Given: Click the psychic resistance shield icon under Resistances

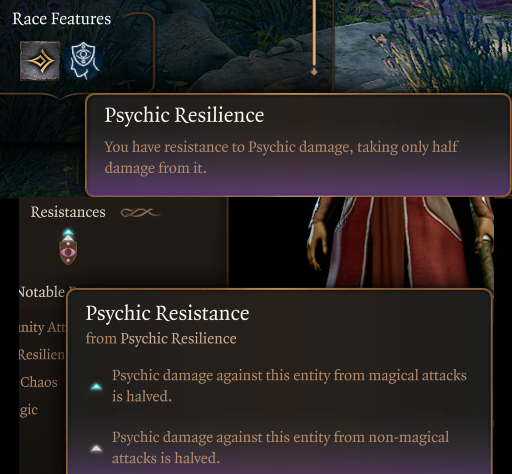Looking at the screenshot, I should (x=68, y=252).
